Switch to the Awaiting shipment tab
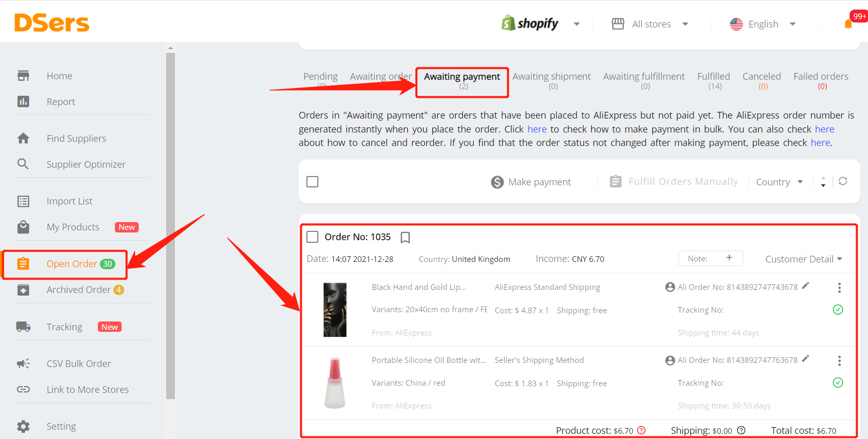This screenshot has height=439, width=868. tap(552, 81)
